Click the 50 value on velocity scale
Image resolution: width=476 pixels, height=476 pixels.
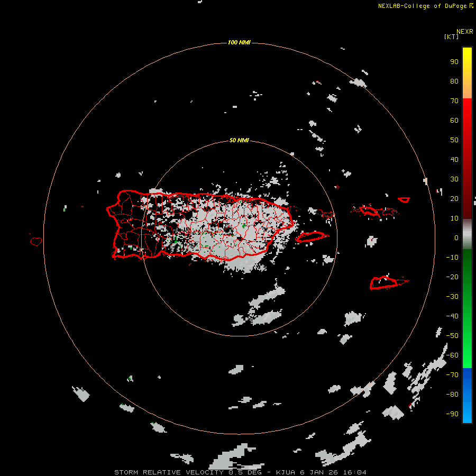pos(454,140)
